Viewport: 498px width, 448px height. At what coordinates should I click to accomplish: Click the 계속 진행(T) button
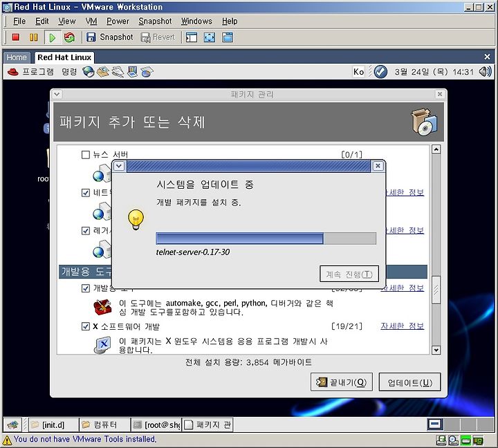(349, 274)
